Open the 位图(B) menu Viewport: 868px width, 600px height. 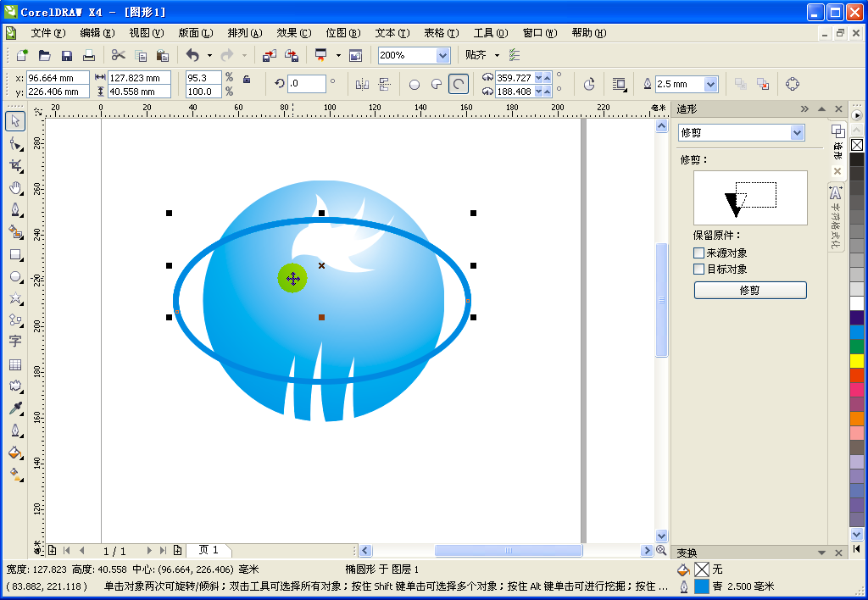[x=343, y=33]
